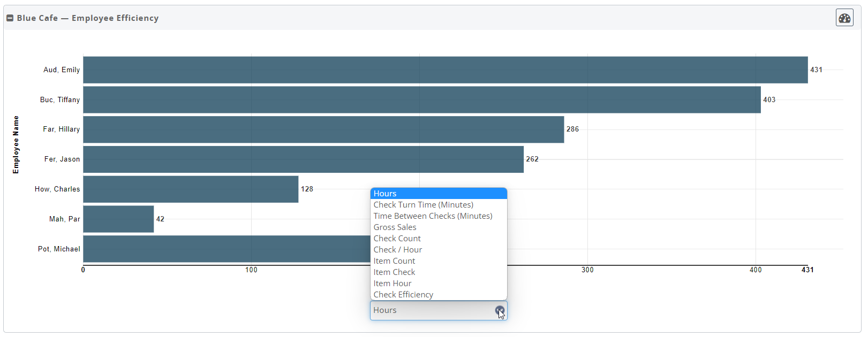Select Check / Hour metric
This screenshot has width=868, height=337.
(x=397, y=250)
